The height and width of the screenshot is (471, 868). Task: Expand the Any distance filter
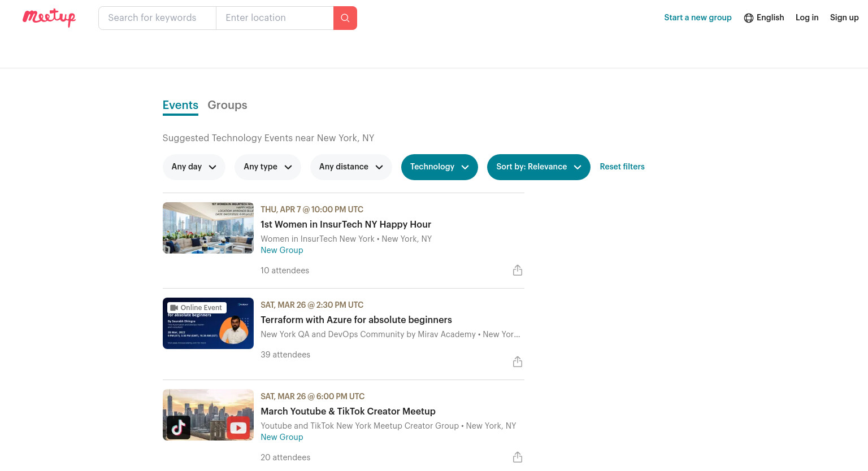pos(351,167)
